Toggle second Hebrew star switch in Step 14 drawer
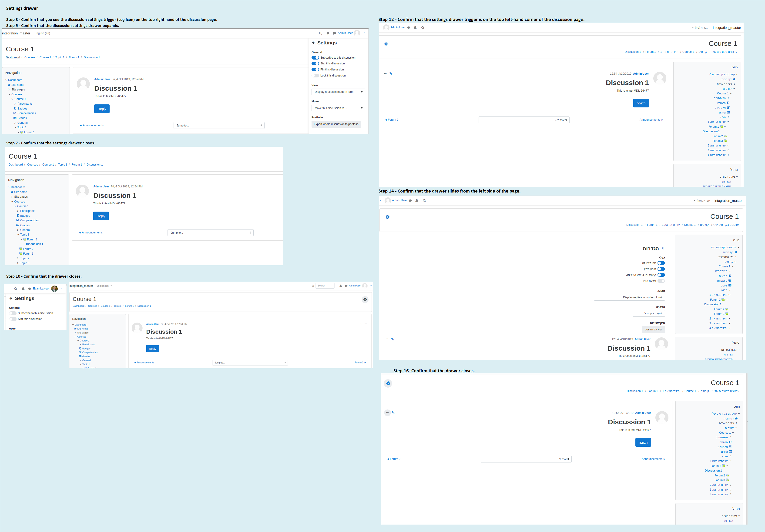Viewport: 765px width, 532px height. coord(661,269)
